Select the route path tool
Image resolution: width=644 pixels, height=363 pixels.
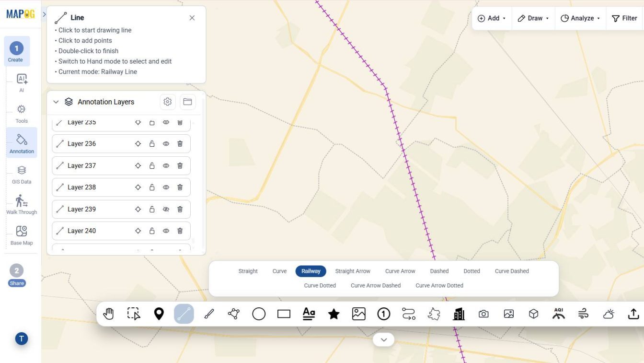pos(409,314)
